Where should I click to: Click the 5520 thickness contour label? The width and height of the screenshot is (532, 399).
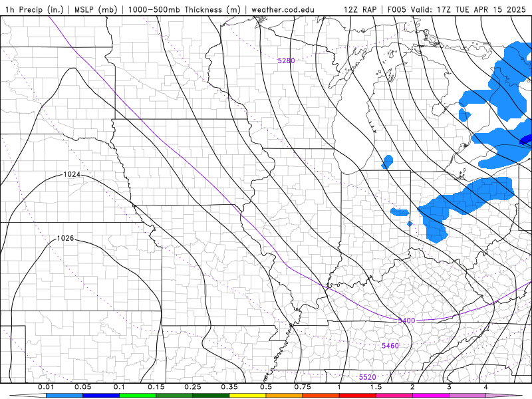(x=368, y=377)
